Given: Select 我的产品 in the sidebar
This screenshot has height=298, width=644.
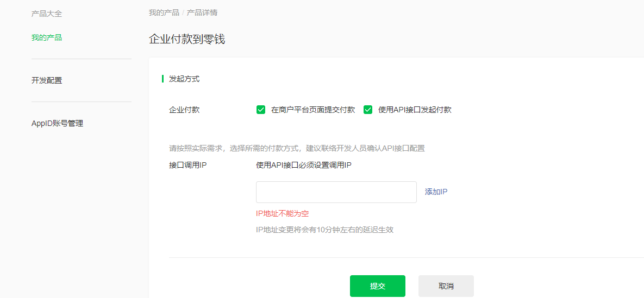Looking at the screenshot, I should click(47, 38).
